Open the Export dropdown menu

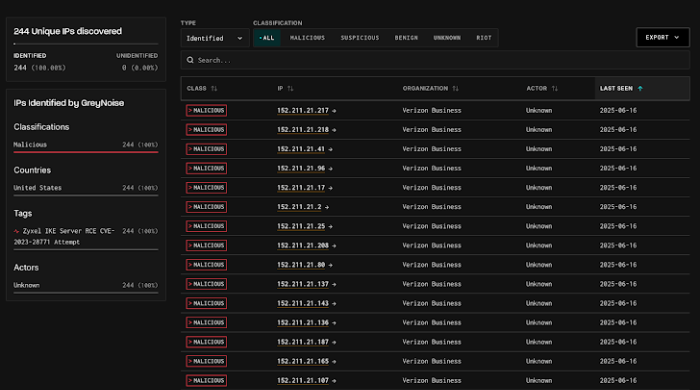click(662, 37)
